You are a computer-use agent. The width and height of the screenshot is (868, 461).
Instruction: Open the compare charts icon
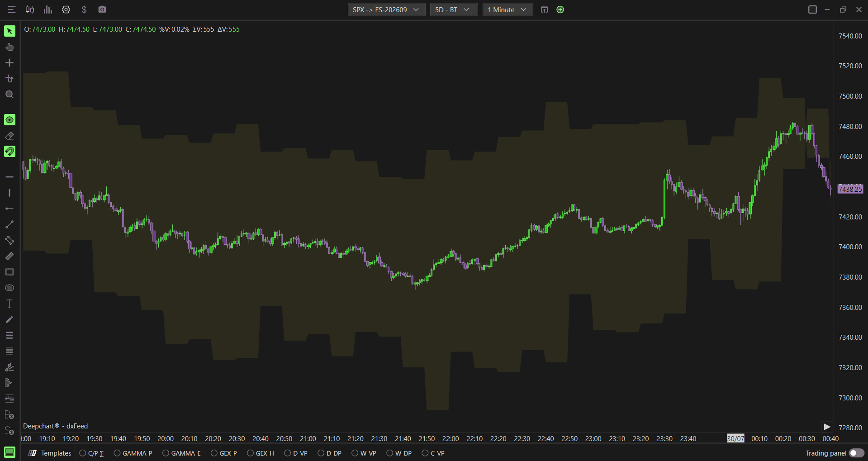point(30,10)
